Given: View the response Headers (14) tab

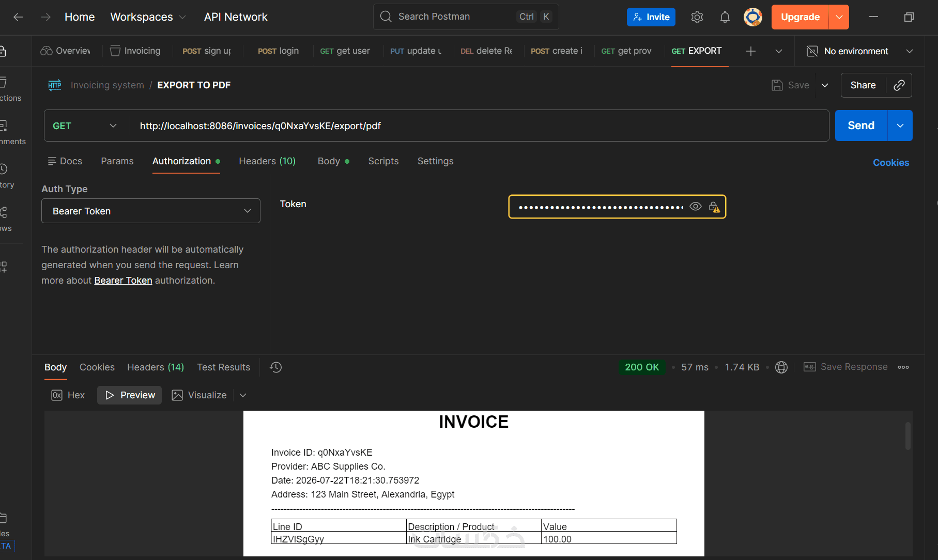Looking at the screenshot, I should tap(156, 367).
